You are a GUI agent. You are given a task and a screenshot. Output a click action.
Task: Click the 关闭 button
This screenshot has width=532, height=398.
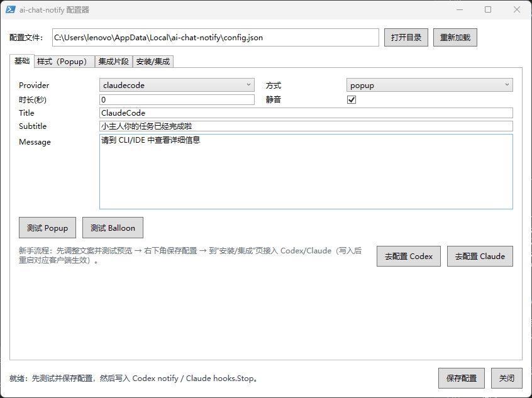507,378
